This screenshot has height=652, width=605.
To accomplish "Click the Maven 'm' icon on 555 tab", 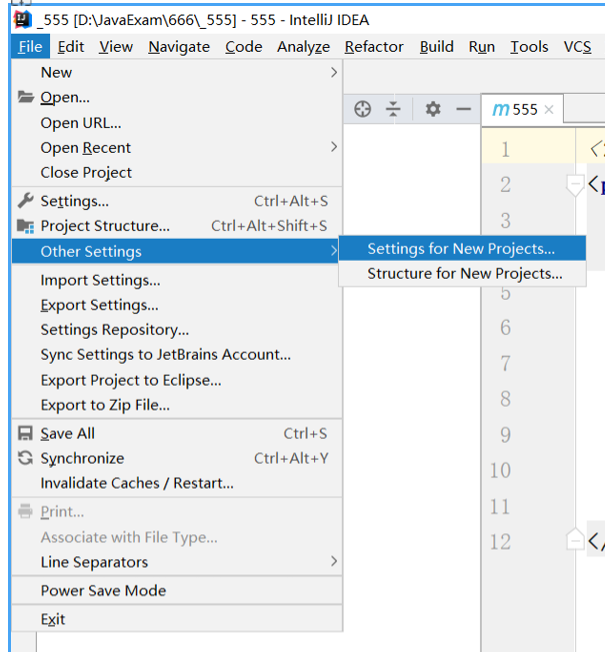I will tap(501, 109).
